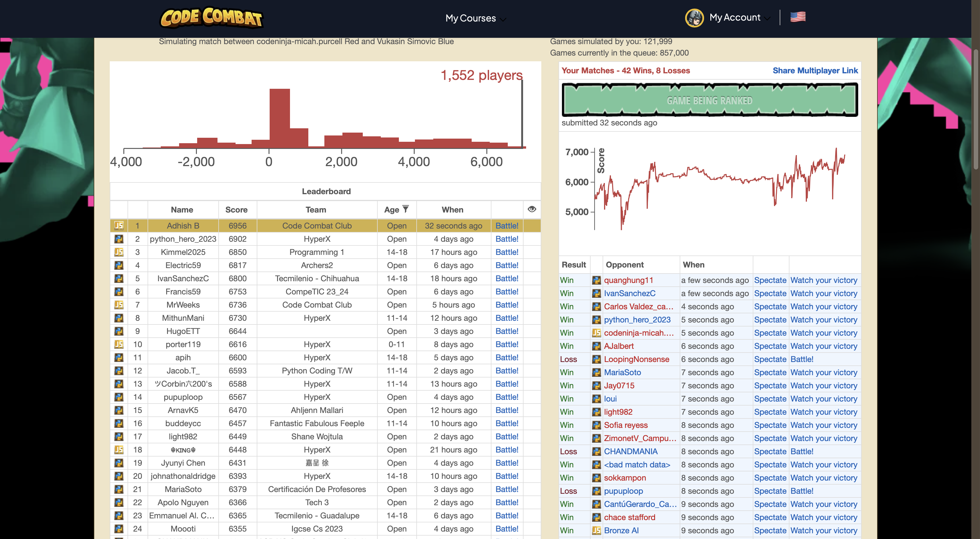Expand the My Courses dropdown
Viewport: 980px width, 539px height.
pos(475,18)
